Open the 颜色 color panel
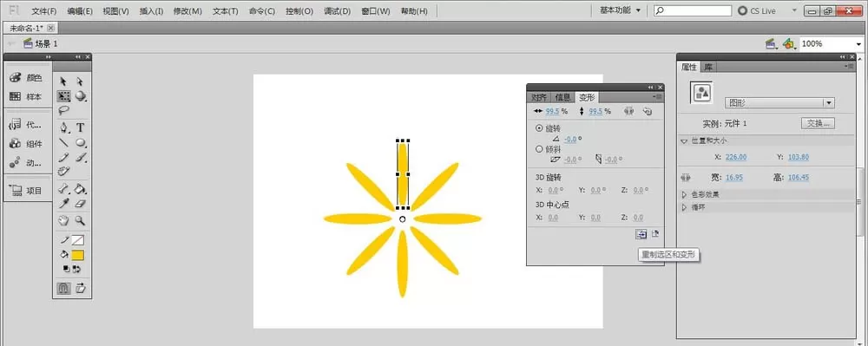Screen dimensions: 868x346 (x=26, y=78)
